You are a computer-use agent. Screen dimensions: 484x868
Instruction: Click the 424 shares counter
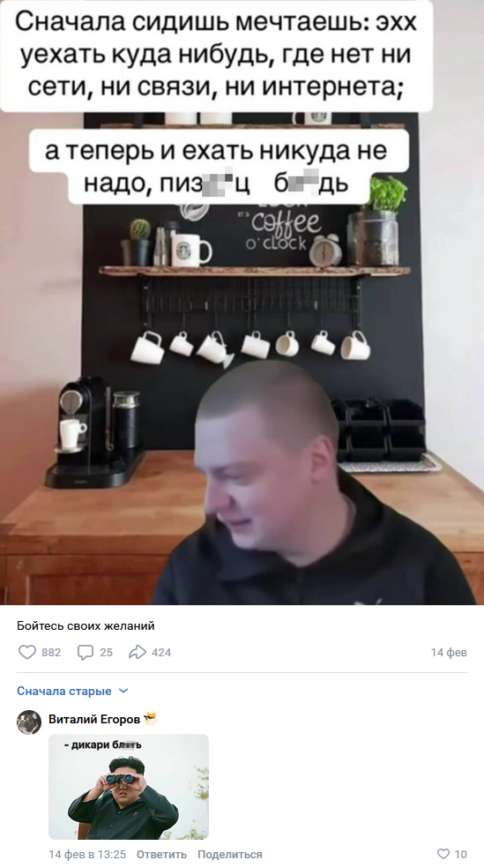pos(161,653)
